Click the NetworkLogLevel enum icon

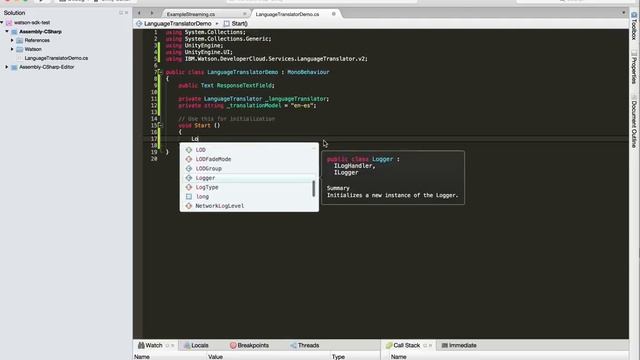click(x=189, y=206)
